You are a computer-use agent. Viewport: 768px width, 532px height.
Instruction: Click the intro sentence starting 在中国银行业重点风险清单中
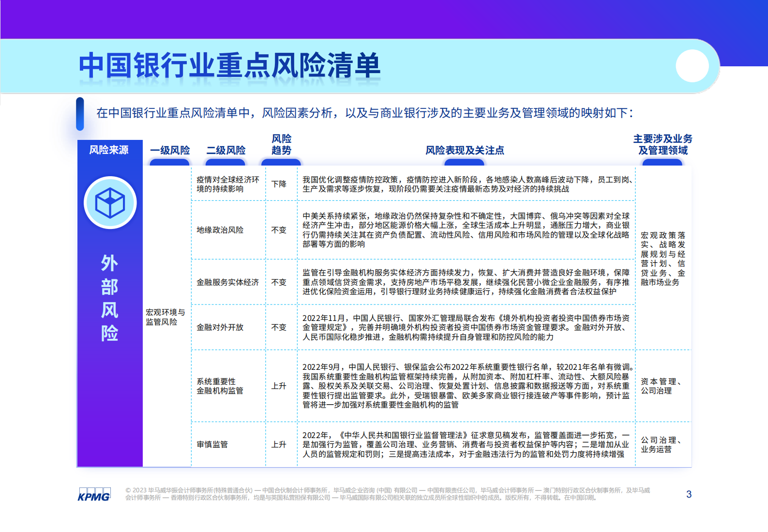(365, 113)
